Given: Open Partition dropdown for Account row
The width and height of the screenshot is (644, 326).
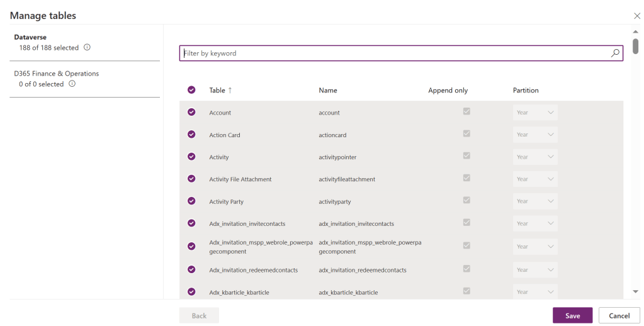Looking at the screenshot, I should click(x=535, y=113).
